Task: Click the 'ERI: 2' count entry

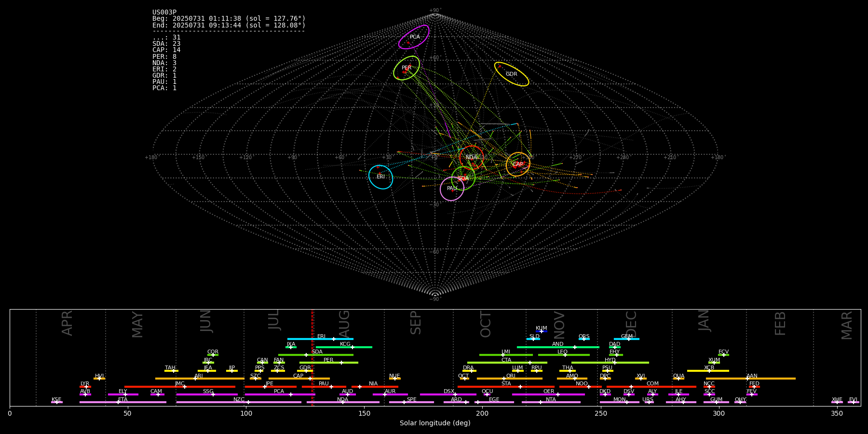Action: point(164,69)
